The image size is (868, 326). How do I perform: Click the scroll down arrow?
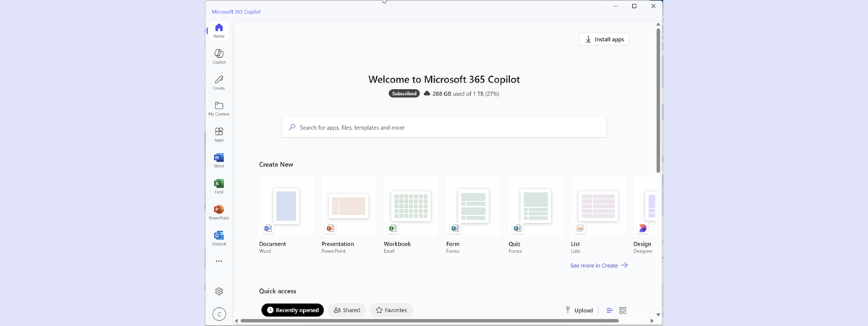pos(658,314)
